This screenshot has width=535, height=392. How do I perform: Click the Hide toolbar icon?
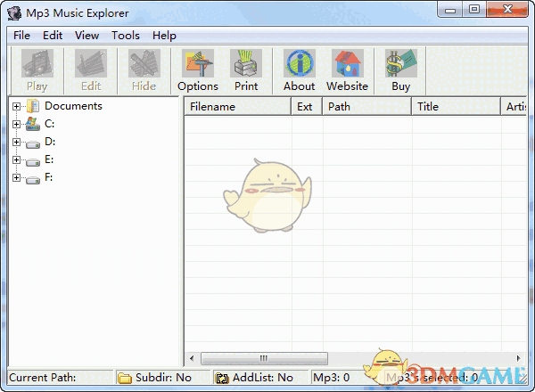[x=144, y=63]
